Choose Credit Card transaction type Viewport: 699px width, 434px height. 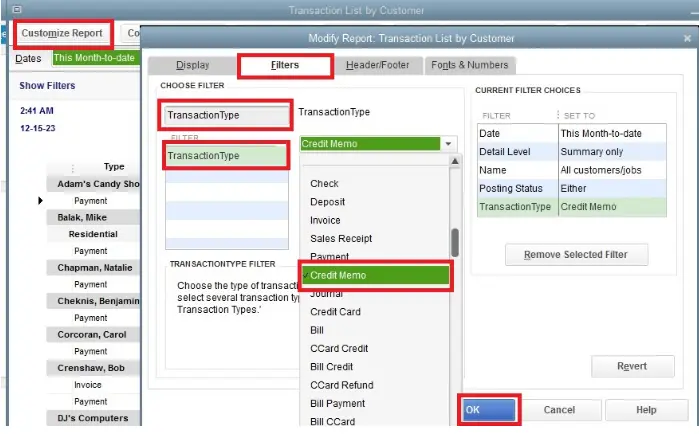pyautogui.click(x=335, y=312)
